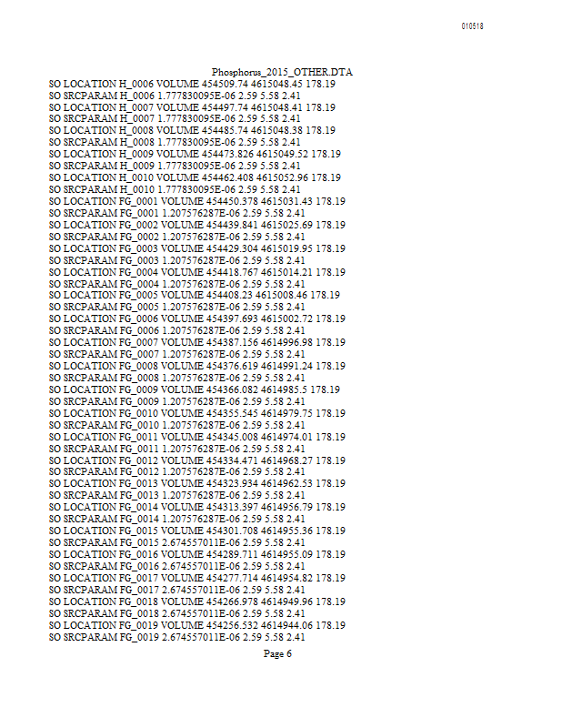
Task: Click the SRCPARAM H_0008 line
Action: pyautogui.click(x=175, y=142)
